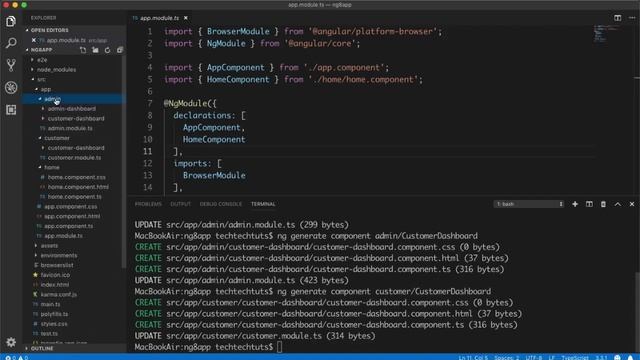
Task: Change language mode via TypeScript item
Action: pos(575,358)
